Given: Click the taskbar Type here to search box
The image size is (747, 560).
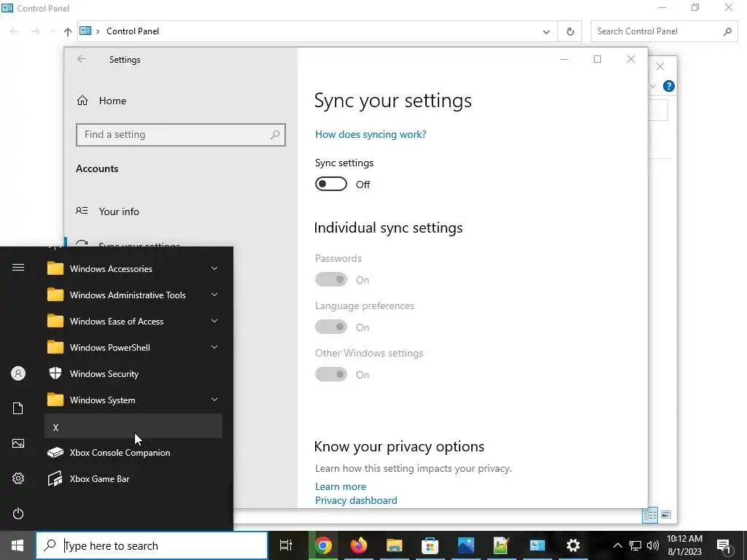Looking at the screenshot, I should coord(152,545).
